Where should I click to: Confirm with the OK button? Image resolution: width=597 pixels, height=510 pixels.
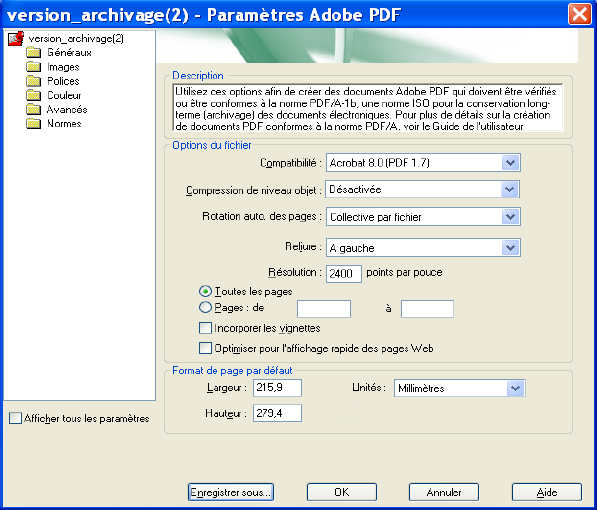[x=342, y=492]
